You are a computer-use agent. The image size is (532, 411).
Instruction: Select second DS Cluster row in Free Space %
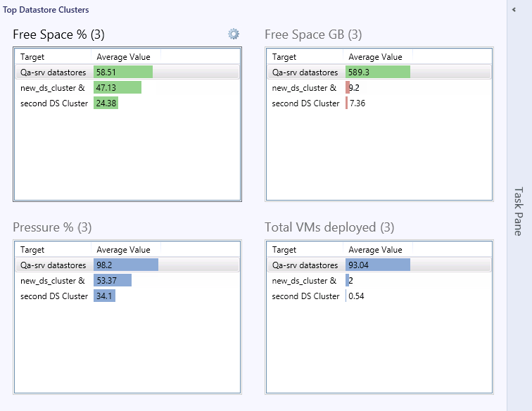click(127, 103)
